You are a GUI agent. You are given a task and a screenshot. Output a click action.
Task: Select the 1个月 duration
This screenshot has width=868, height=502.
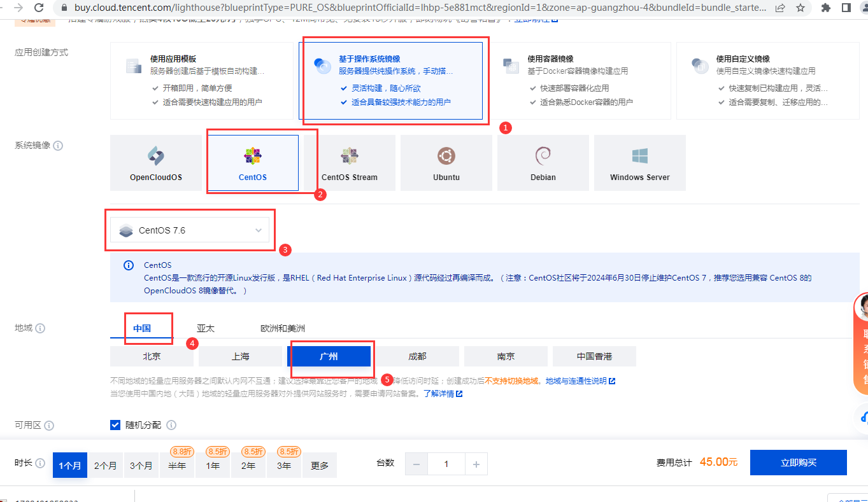tap(70, 465)
